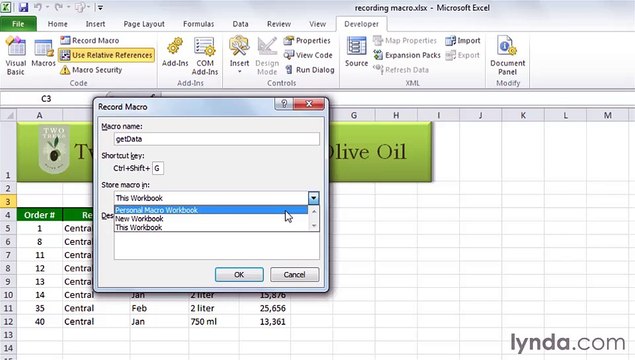Viewport: 635px width, 360px height.
Task: Open Expansion Packs
Action: coord(407,55)
